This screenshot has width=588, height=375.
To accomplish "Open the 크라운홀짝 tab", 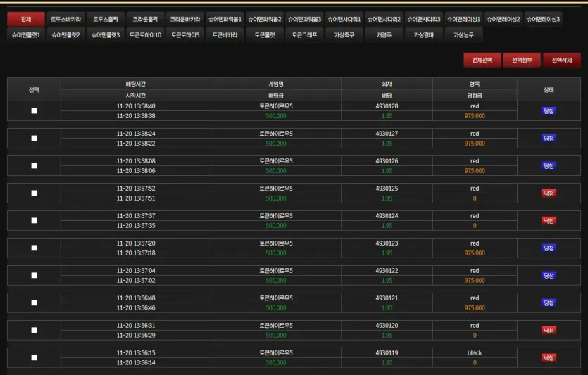I will click(145, 19).
